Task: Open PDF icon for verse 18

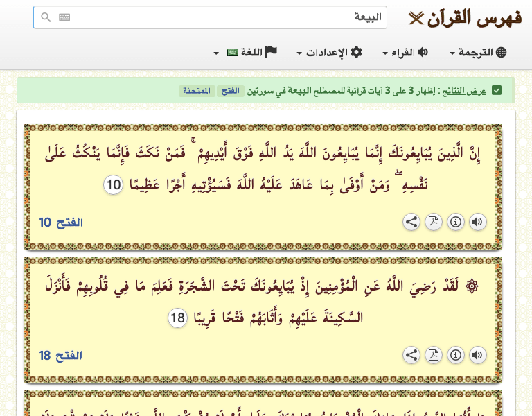Action: [x=434, y=355]
